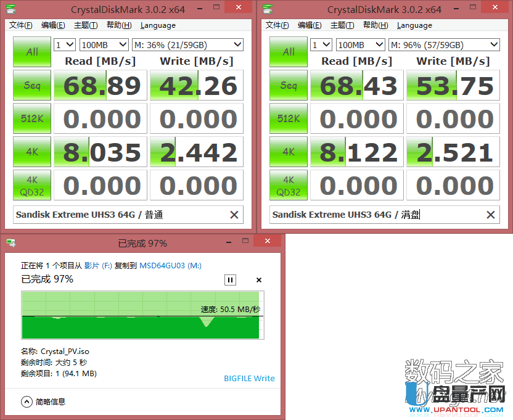Run 4K QD32 test in left window

[32, 185]
